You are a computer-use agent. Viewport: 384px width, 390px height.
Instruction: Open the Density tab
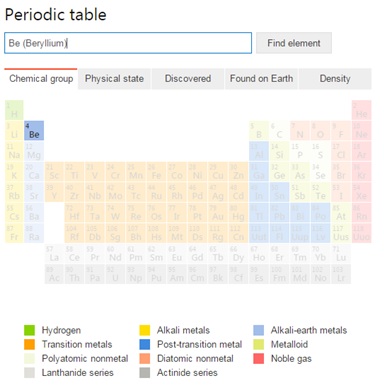(335, 79)
